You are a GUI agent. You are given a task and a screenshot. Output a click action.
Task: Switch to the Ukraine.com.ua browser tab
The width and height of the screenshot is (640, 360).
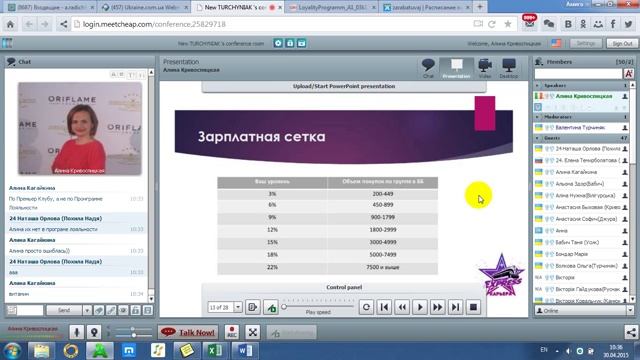(144, 7)
